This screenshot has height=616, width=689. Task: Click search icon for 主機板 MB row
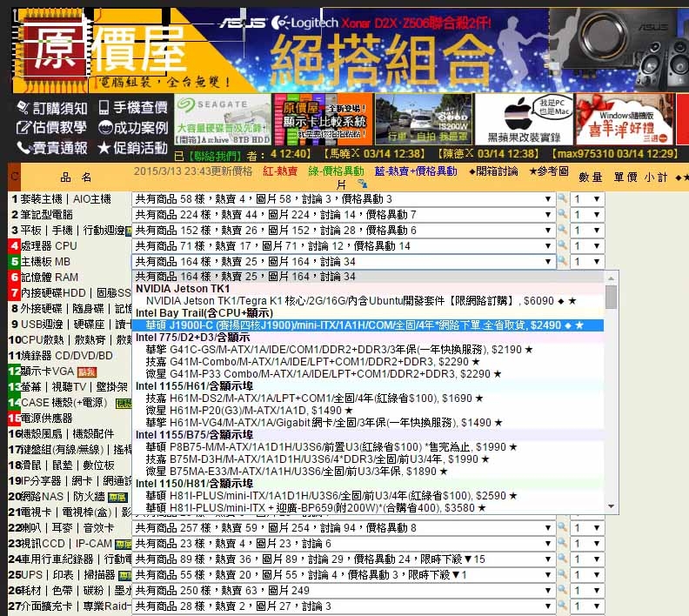(563, 261)
